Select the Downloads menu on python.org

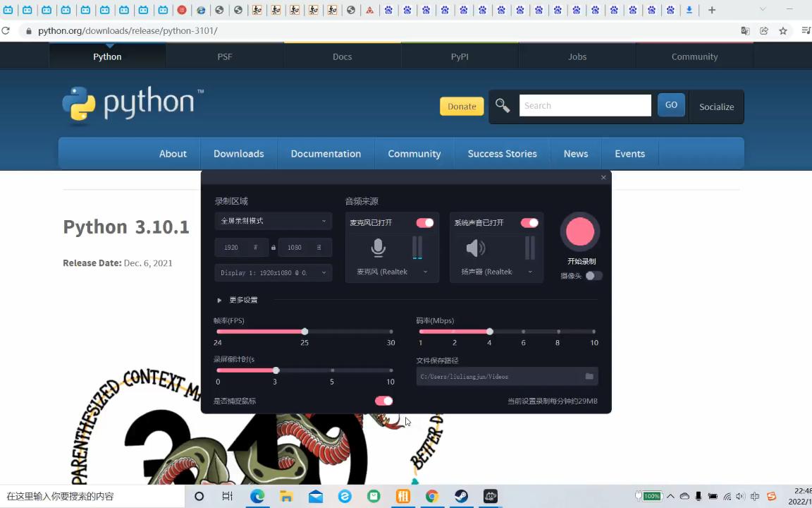pyautogui.click(x=238, y=153)
